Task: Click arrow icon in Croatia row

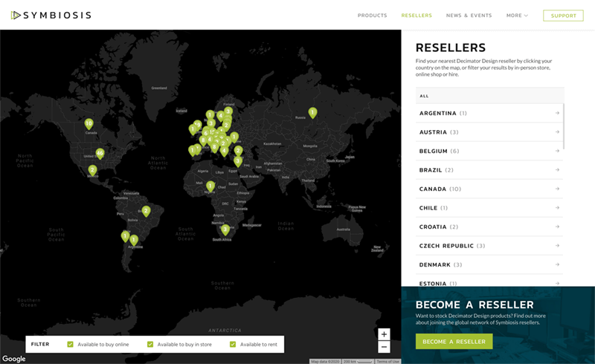Action: [557, 227]
